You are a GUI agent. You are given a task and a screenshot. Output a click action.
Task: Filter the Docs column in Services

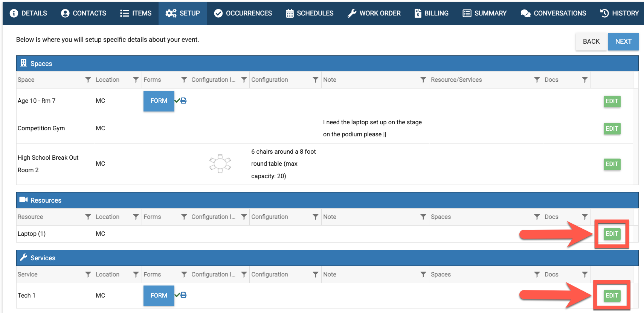[x=585, y=275]
